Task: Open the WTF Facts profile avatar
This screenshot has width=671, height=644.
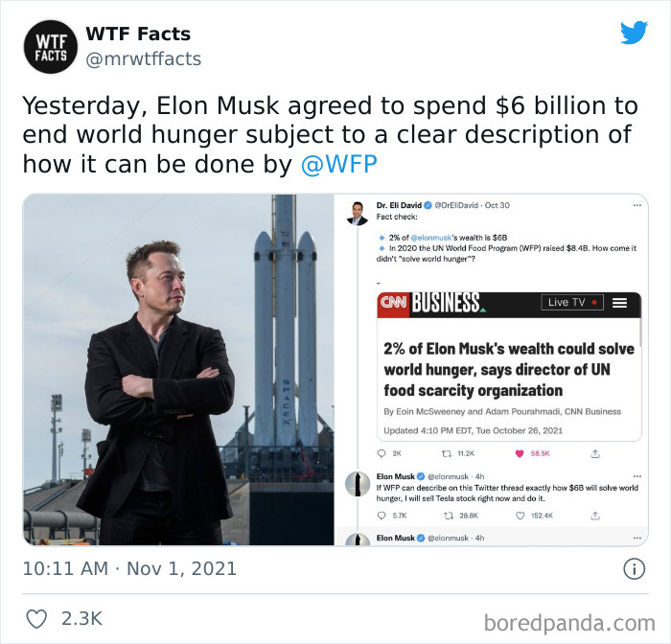Action: pos(51,47)
